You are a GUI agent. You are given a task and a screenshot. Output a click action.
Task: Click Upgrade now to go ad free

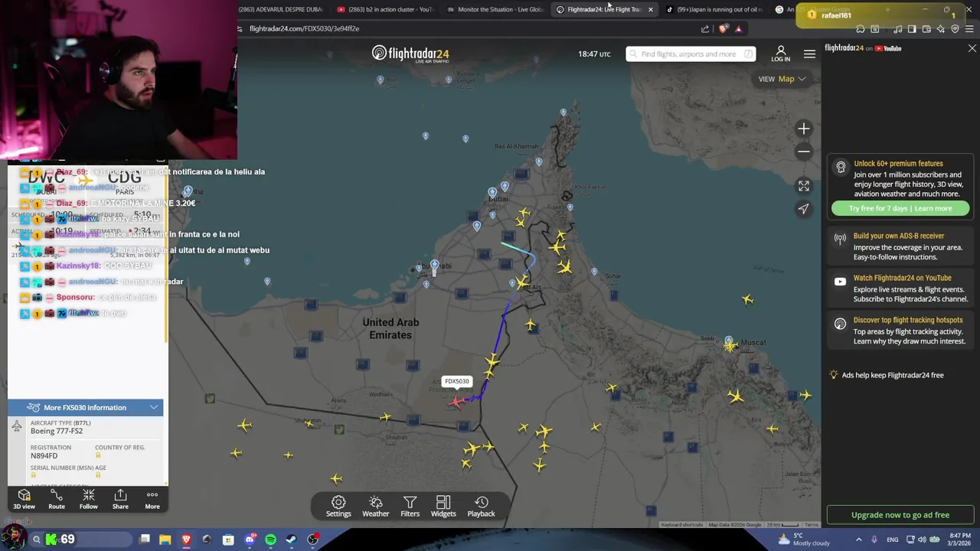point(900,515)
